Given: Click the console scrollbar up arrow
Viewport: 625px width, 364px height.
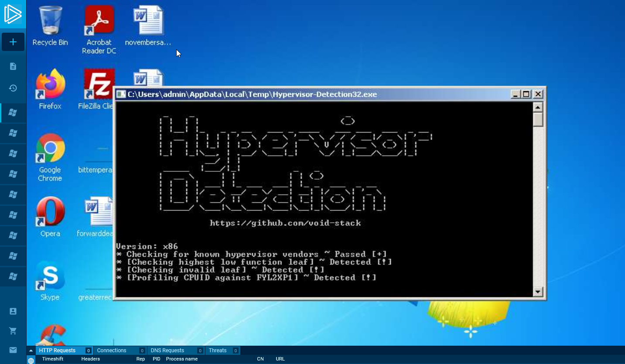Looking at the screenshot, I should click(x=538, y=107).
